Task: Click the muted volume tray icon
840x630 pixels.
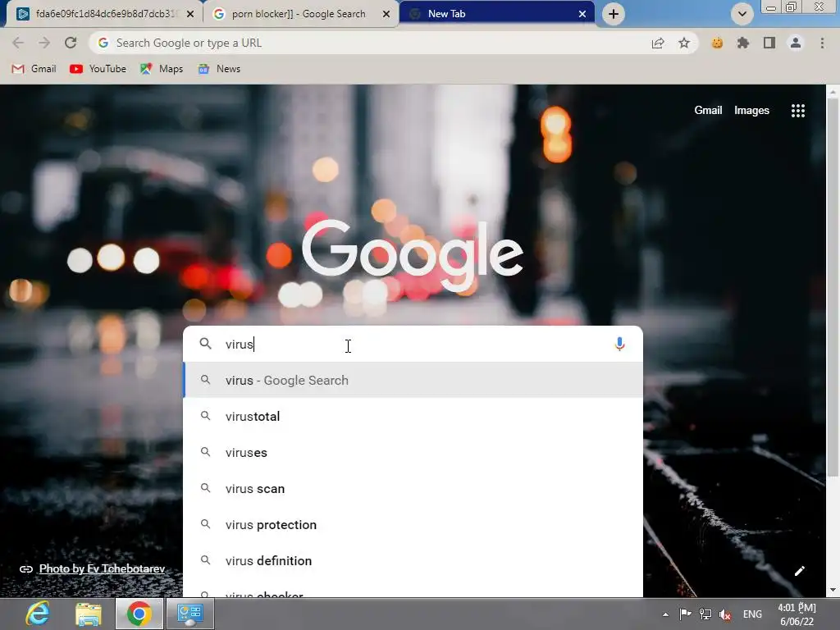Action: coord(725,614)
